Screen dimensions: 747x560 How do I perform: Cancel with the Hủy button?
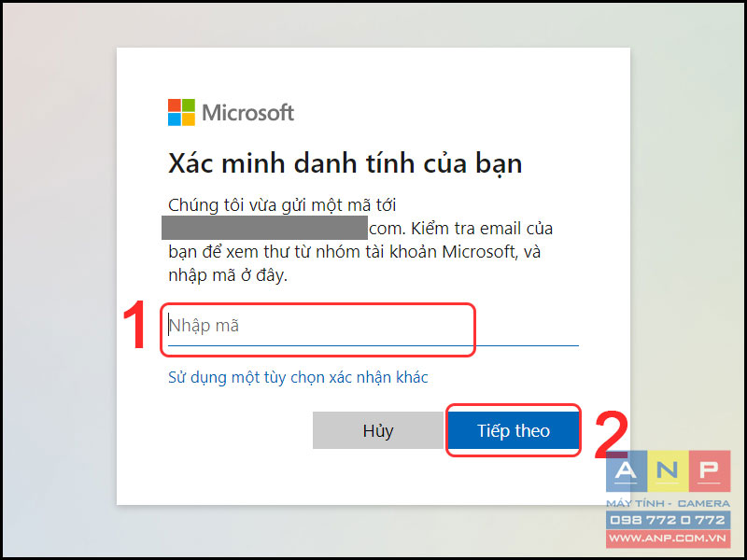tap(378, 430)
